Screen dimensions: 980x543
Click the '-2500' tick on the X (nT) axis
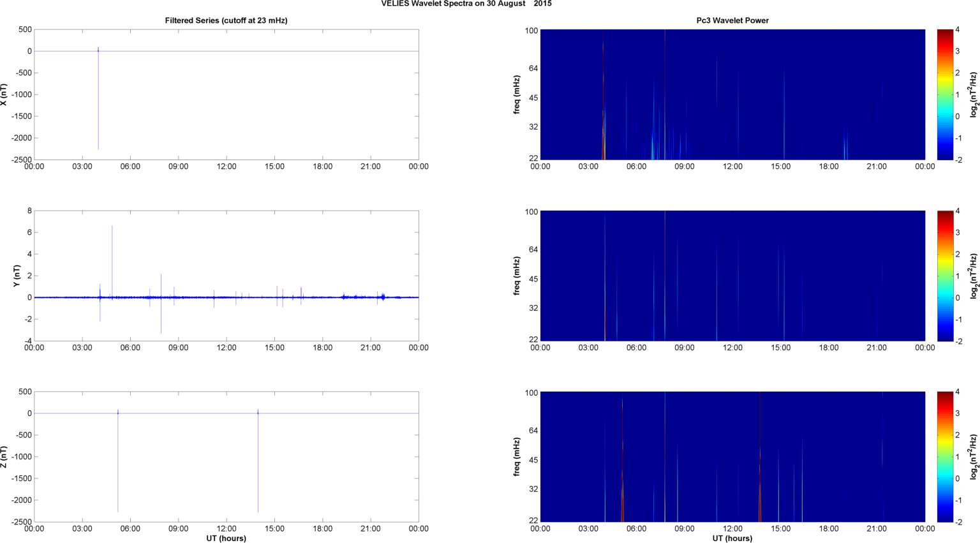[x=22, y=160]
